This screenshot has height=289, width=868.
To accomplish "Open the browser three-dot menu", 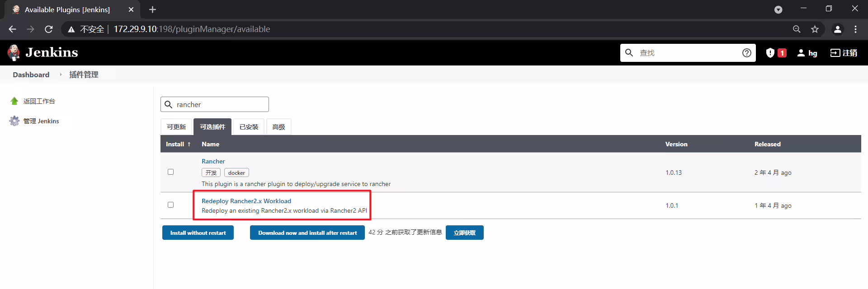I will click(x=855, y=29).
